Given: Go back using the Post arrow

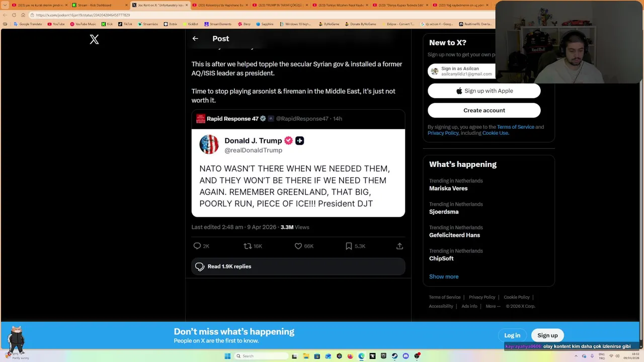Looking at the screenshot, I should 195,39.
